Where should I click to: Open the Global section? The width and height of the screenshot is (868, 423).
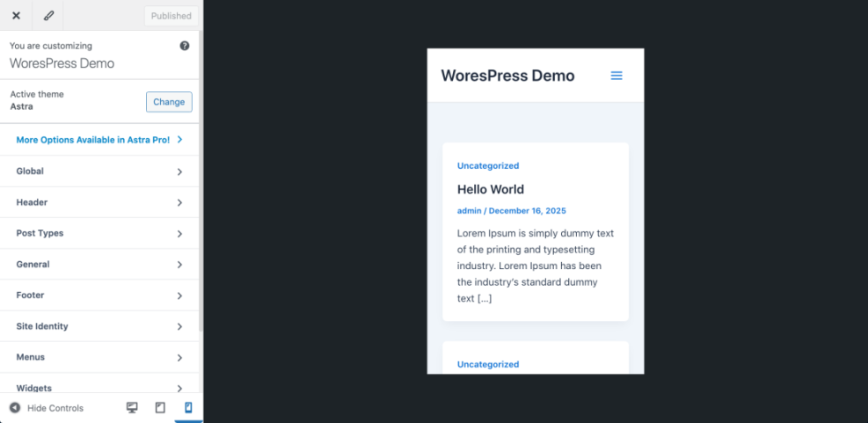click(99, 171)
